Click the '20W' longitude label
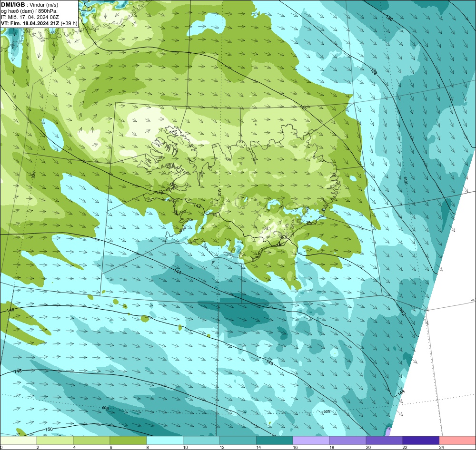The height and width of the screenshot is (450, 476). point(219,192)
